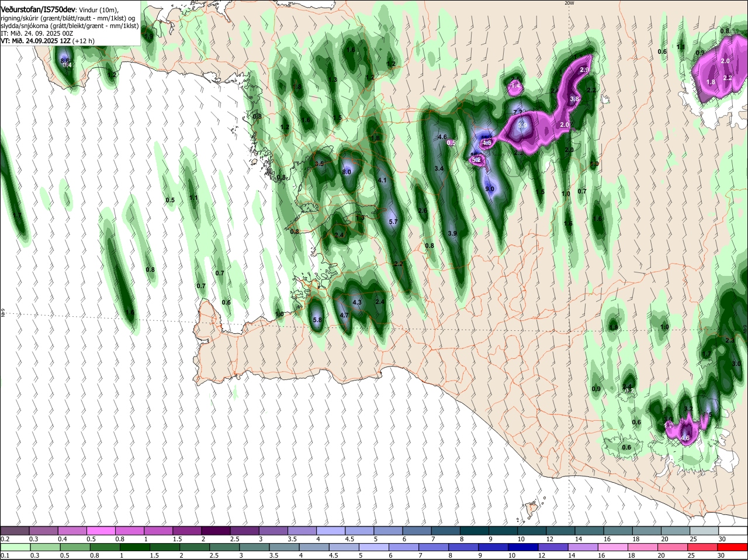Click the 9.0 precipitation value on map
748x560 pixels.
click(x=490, y=189)
